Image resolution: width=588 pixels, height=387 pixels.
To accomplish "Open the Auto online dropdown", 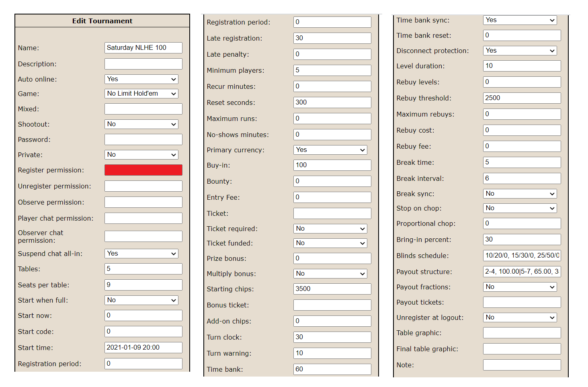I will coord(141,79).
